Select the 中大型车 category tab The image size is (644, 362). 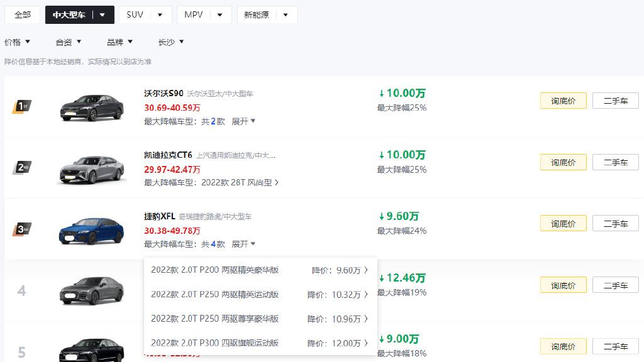coord(69,15)
